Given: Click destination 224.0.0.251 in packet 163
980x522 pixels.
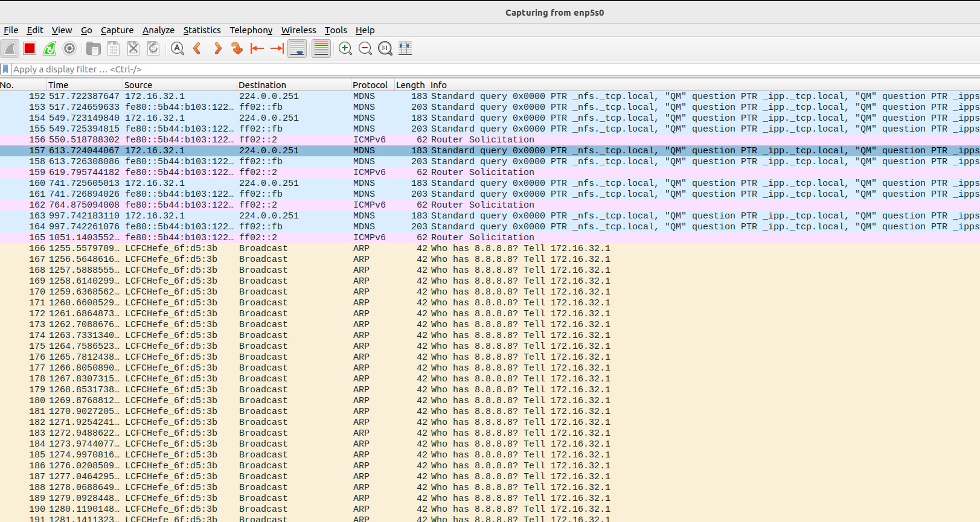Looking at the screenshot, I should 269,215.
